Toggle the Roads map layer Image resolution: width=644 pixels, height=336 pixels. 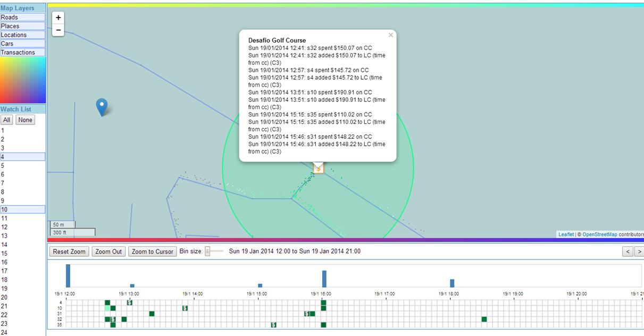[22, 18]
